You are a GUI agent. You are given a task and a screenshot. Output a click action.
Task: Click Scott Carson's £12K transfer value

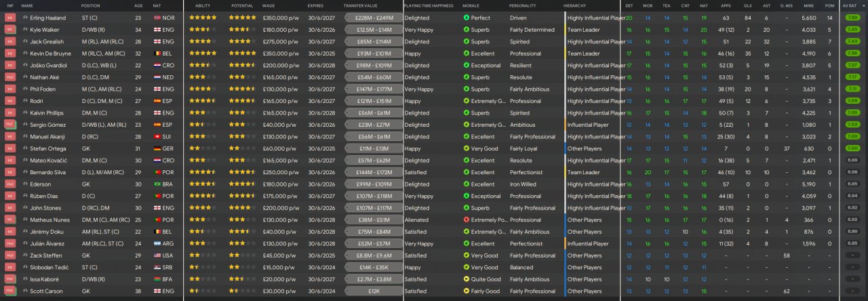374,291
